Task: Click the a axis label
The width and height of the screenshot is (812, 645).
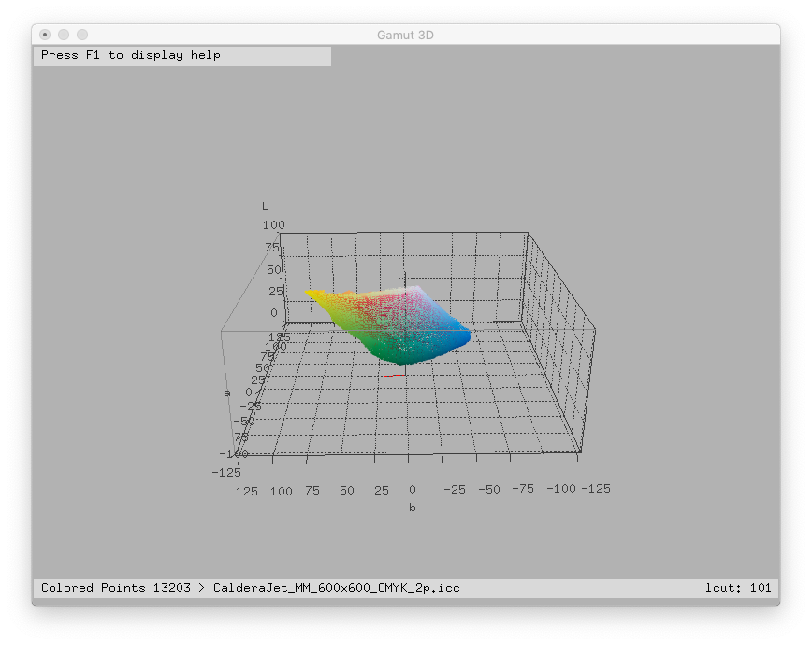Action: [226, 393]
